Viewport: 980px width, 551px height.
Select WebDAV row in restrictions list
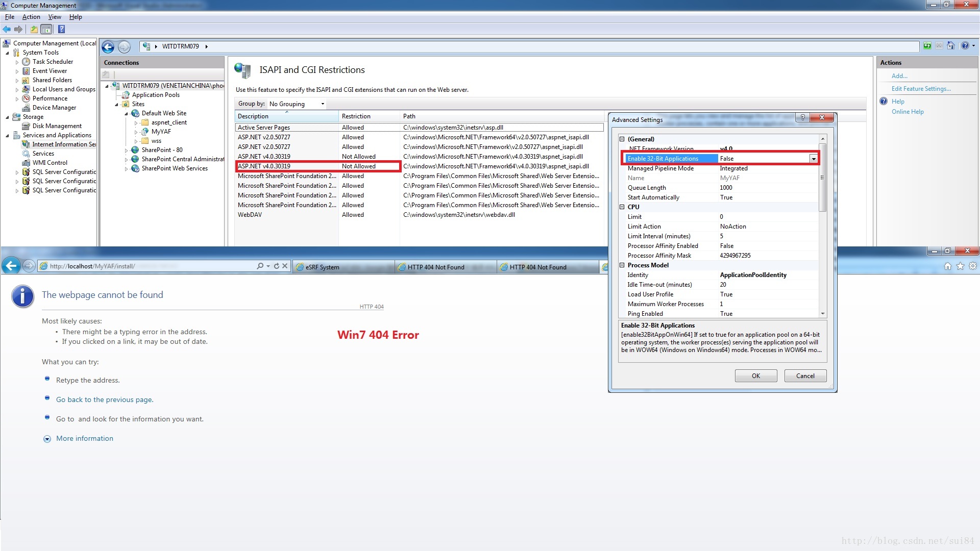pyautogui.click(x=420, y=215)
